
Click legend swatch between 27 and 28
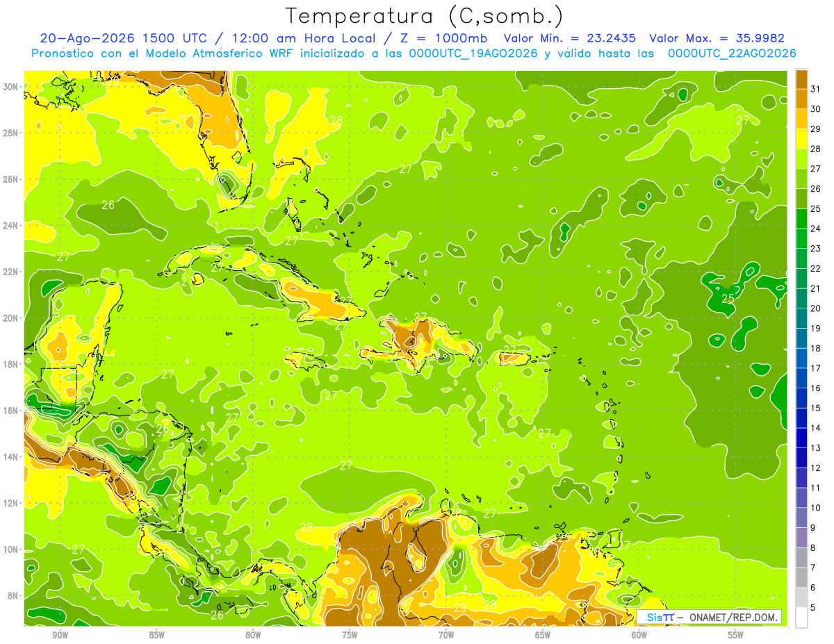pyautogui.click(x=801, y=158)
